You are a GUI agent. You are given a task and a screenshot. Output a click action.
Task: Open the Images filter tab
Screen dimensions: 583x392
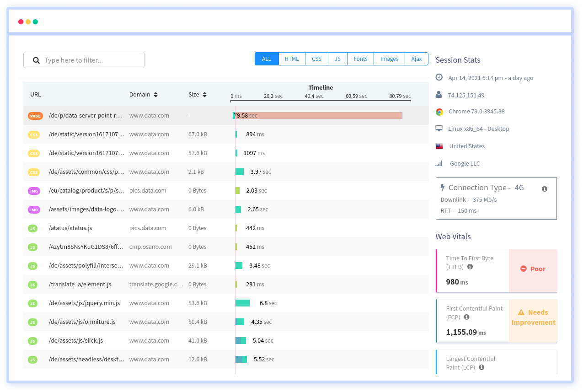(389, 59)
